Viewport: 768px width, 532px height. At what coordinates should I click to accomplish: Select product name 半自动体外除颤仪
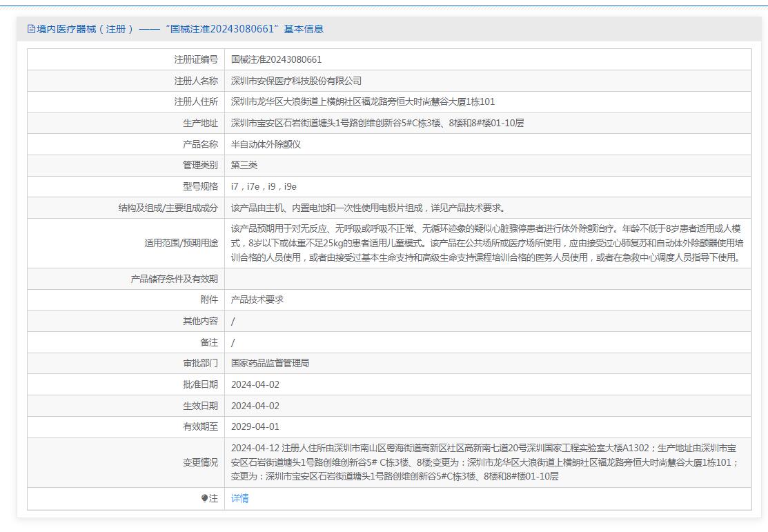point(266,144)
